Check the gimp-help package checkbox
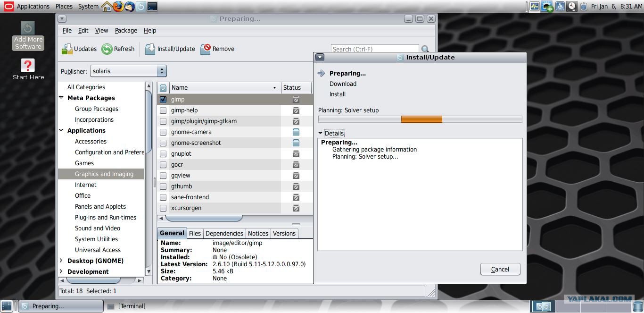The height and width of the screenshot is (313, 644). (163, 110)
